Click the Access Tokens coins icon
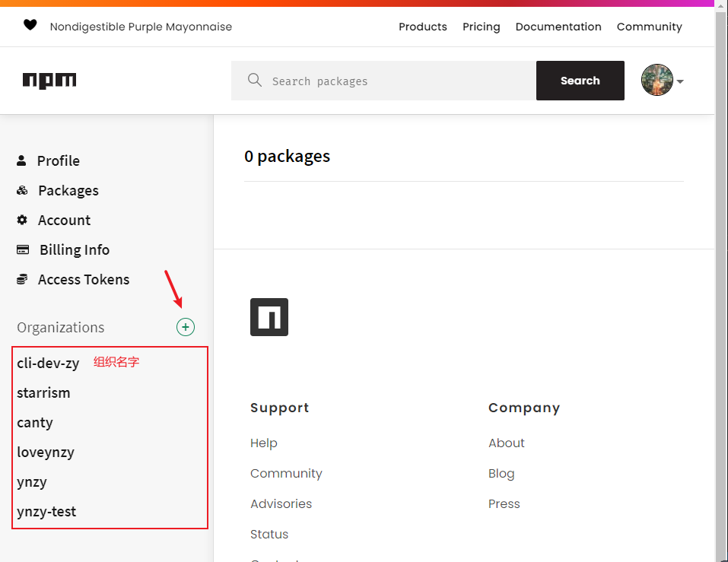Screen dimensions: 728x562 coord(22,279)
